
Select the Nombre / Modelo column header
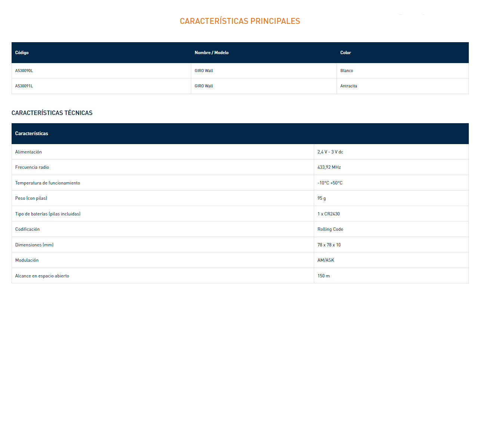(x=211, y=53)
